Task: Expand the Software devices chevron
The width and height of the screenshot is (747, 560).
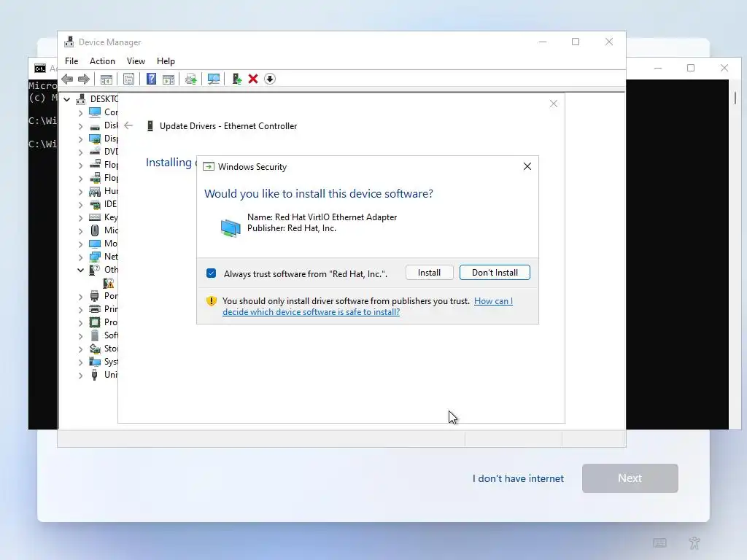Action: tap(80, 335)
